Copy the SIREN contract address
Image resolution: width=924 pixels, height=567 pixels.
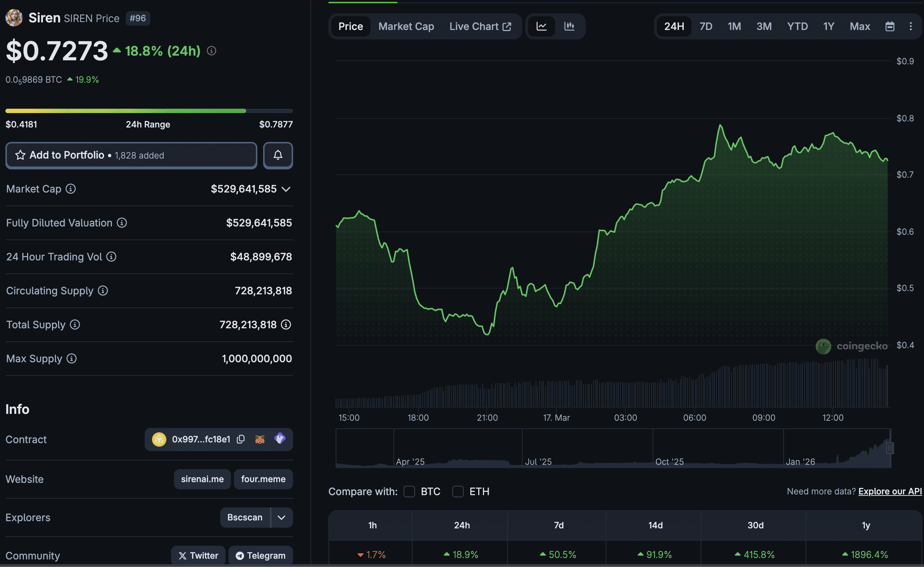240,439
